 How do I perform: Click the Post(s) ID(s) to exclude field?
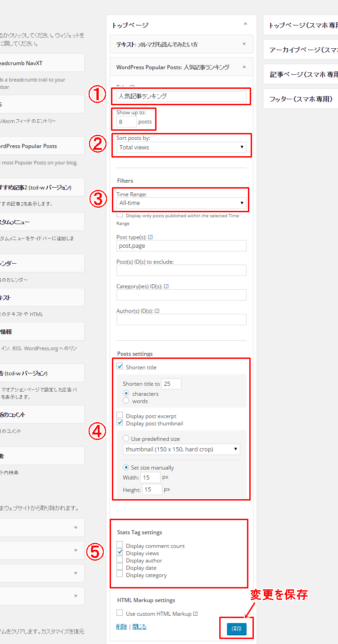(182, 270)
